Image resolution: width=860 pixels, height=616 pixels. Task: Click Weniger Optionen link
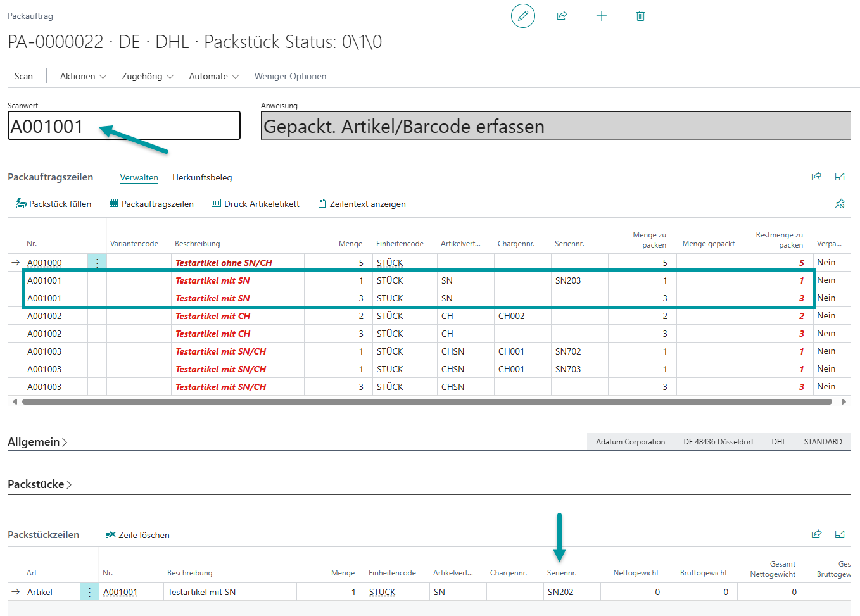point(290,76)
